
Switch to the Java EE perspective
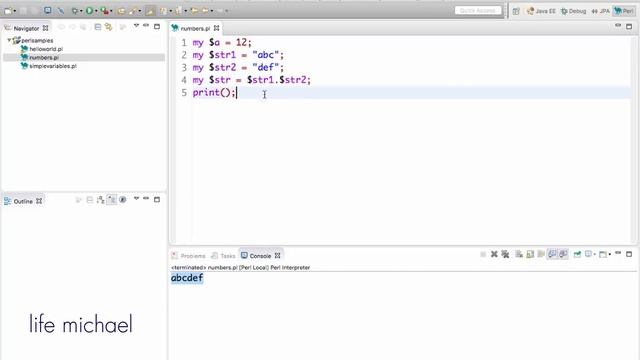(x=541, y=11)
